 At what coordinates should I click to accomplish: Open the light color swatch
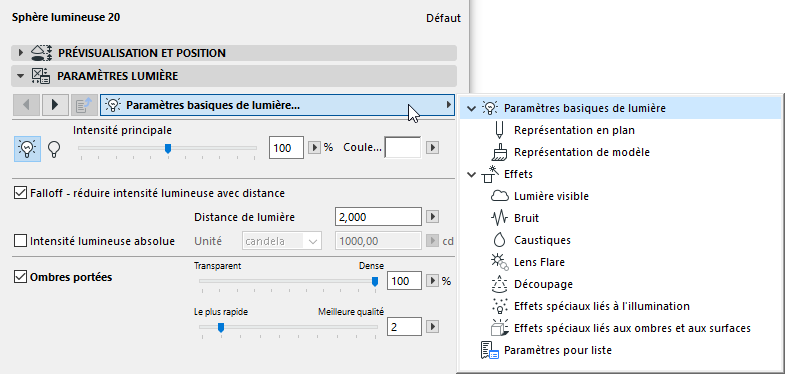tap(403, 148)
